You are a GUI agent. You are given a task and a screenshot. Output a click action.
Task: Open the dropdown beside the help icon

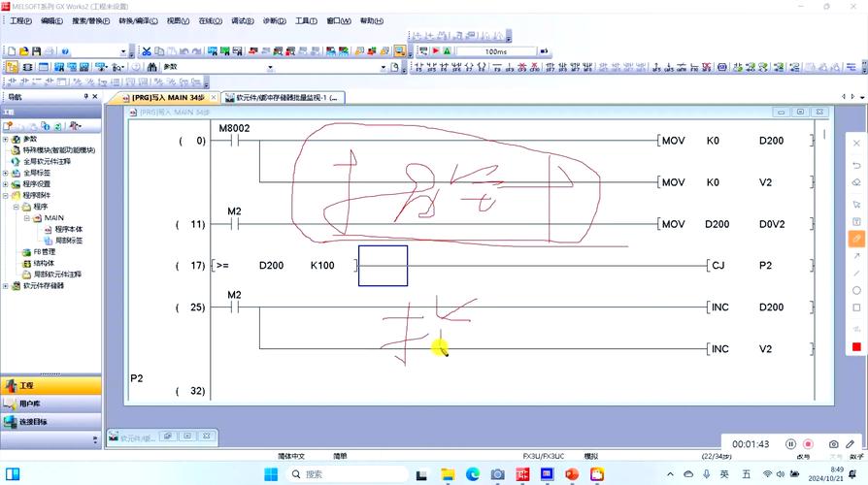(123, 51)
